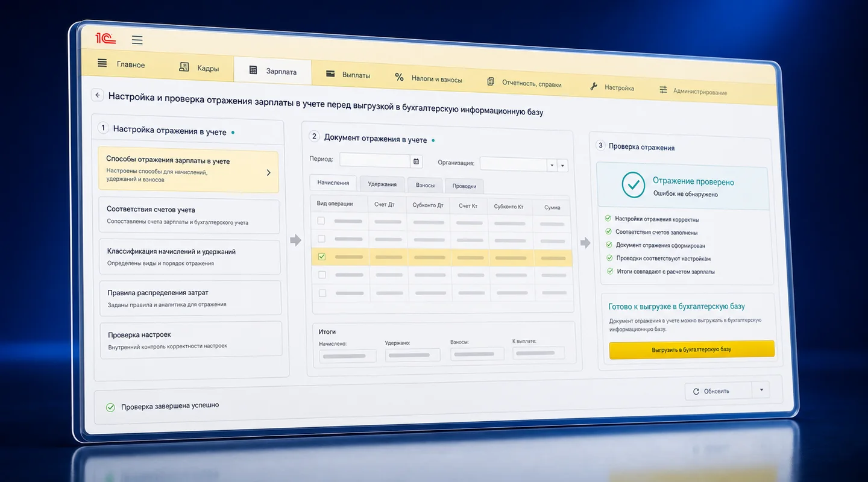Click the sliders icon for Администрирование
Image resolution: width=868 pixels, height=482 pixels.
pyautogui.click(x=663, y=90)
